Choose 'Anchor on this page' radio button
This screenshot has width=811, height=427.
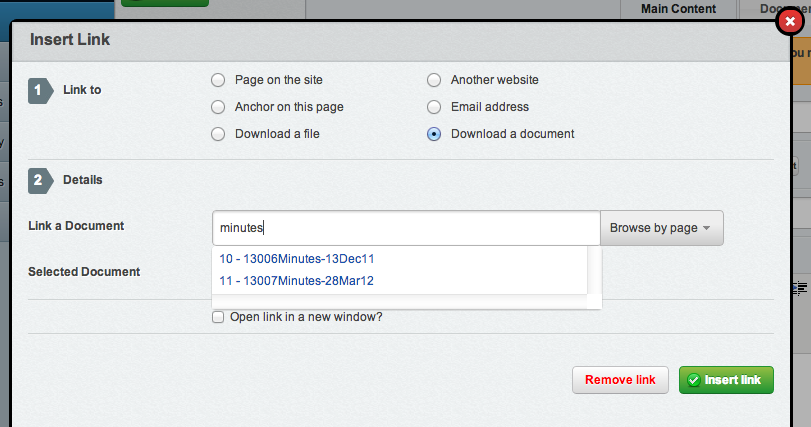click(218, 107)
